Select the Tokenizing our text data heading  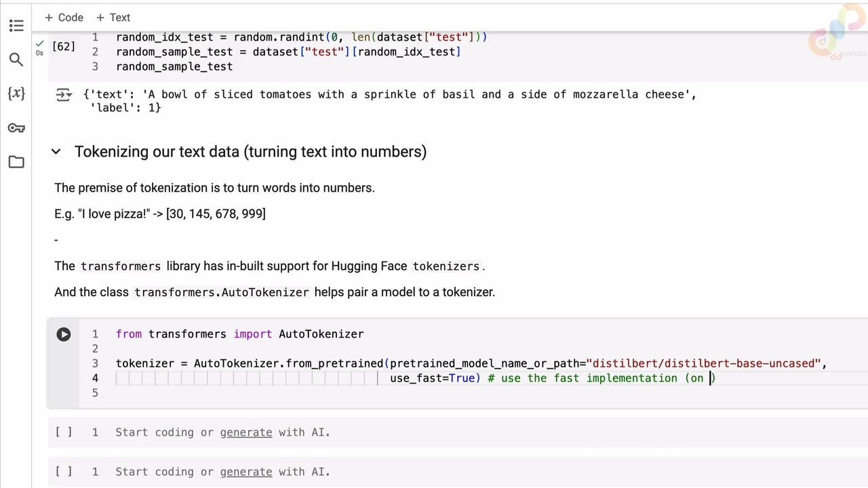pyautogui.click(x=250, y=152)
